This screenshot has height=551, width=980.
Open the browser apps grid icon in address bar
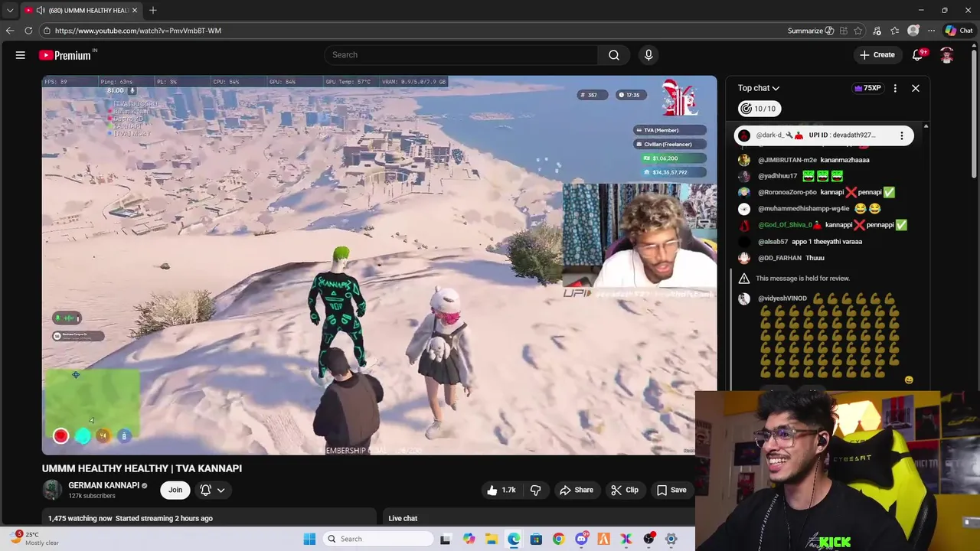(x=844, y=31)
